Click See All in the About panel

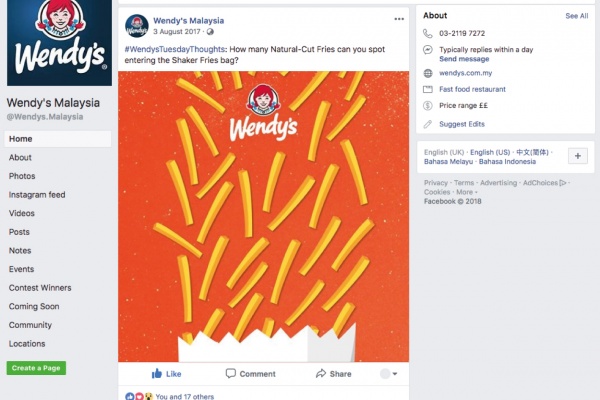click(577, 16)
